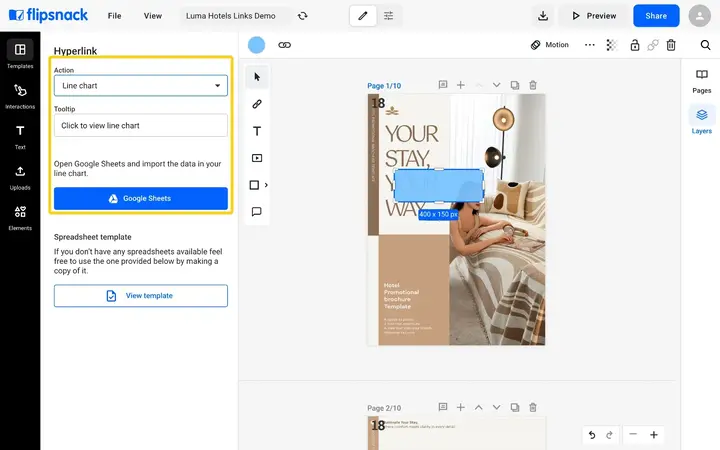Open the Motion options

(x=550, y=45)
